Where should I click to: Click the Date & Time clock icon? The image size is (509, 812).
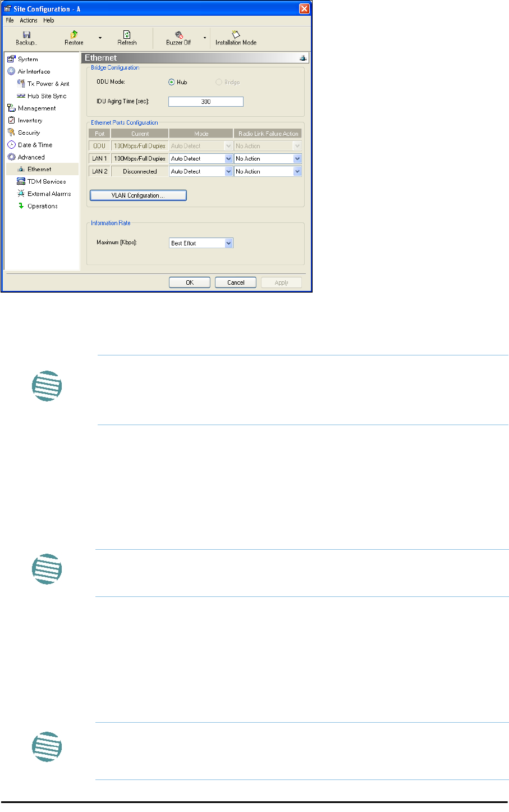point(11,145)
